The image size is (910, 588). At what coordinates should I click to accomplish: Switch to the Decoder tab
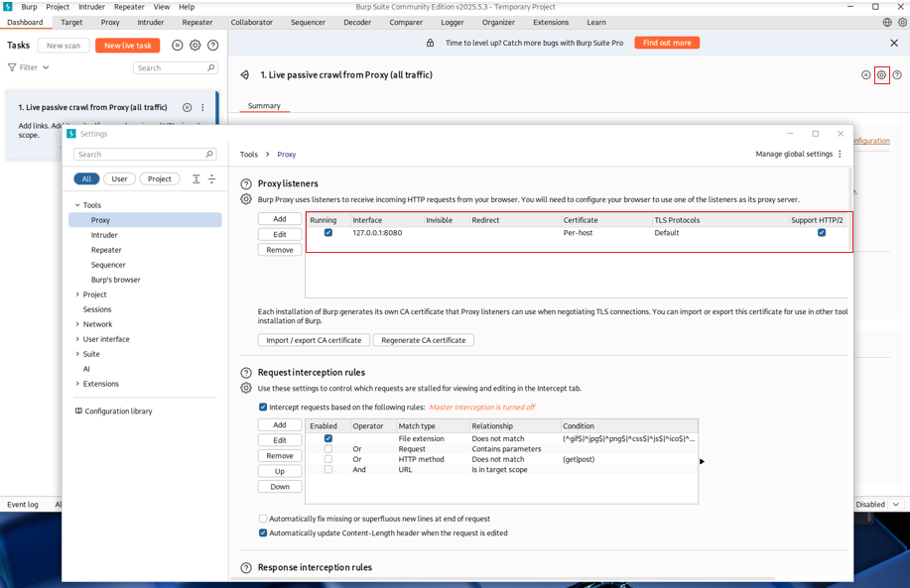coord(357,22)
